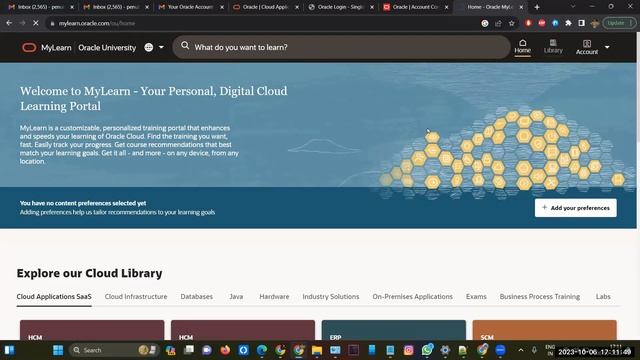Click Add your preferences button

pyautogui.click(x=576, y=208)
